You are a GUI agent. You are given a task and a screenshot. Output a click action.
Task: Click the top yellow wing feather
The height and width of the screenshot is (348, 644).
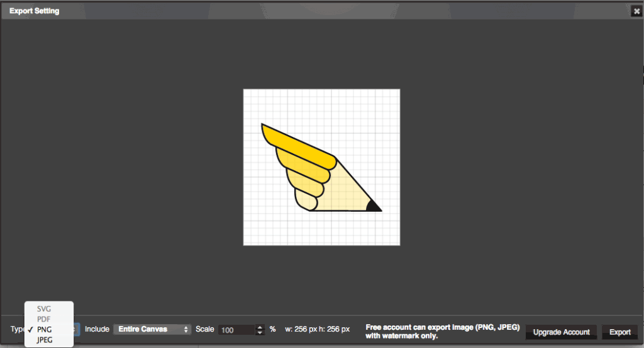pos(296,143)
